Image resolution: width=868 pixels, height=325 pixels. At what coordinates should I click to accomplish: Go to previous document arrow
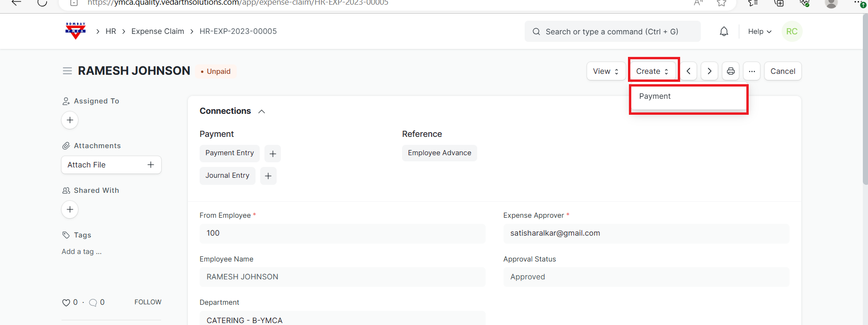point(688,71)
